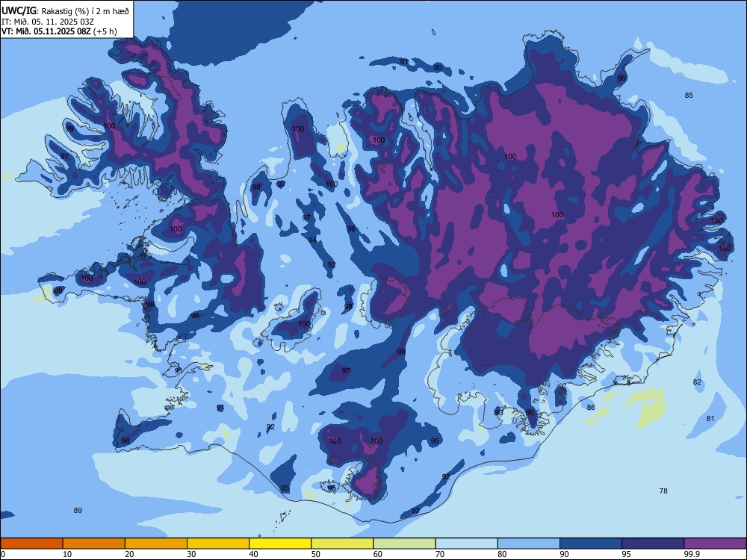Choose the purple above-99.9 legend segment
This screenshot has height=560, width=747.
tap(715, 544)
